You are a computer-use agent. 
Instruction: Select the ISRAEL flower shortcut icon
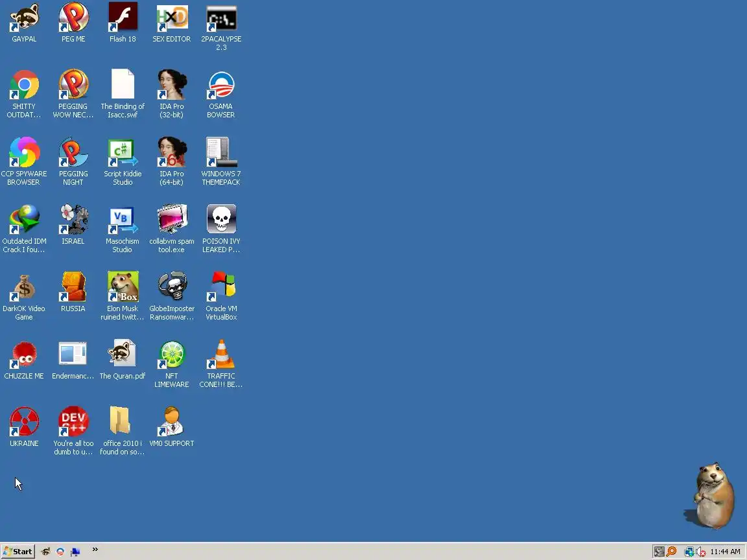pos(73,220)
